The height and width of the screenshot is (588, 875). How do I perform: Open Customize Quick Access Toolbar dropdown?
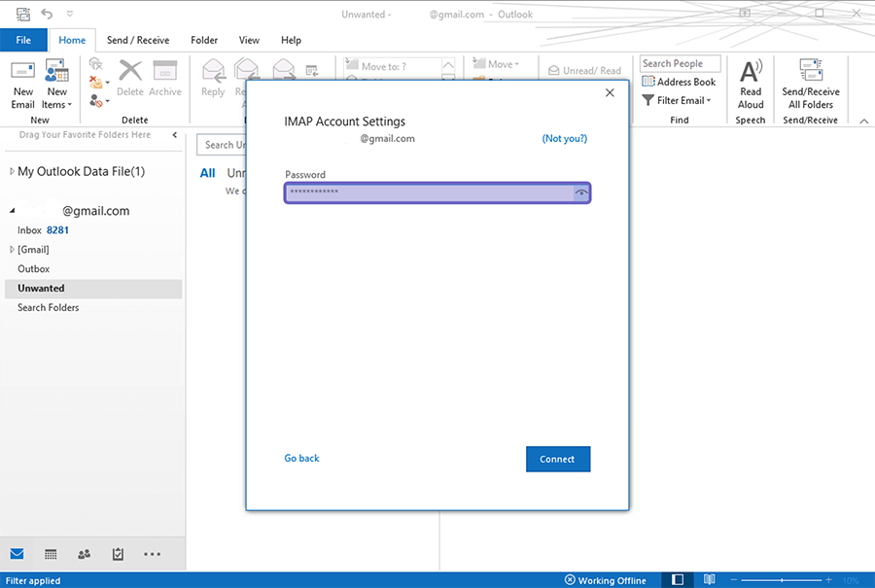click(70, 14)
